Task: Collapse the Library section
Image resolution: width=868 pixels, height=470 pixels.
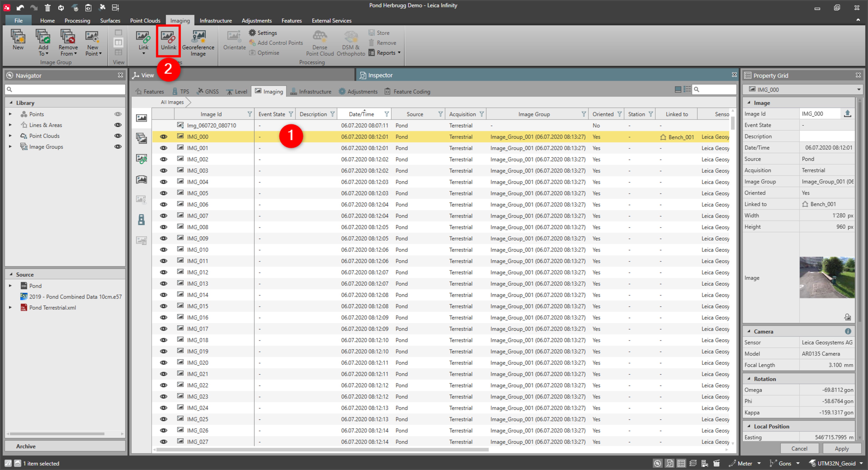Action: pos(11,102)
